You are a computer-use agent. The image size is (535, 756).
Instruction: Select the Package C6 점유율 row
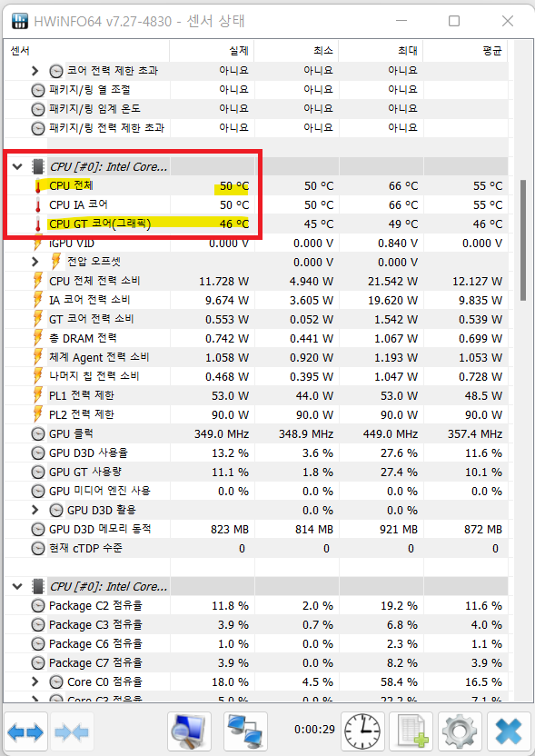pyautogui.click(x=255, y=643)
